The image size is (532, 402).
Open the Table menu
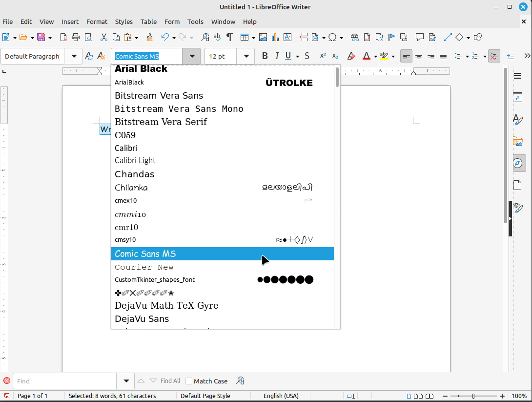click(x=148, y=21)
